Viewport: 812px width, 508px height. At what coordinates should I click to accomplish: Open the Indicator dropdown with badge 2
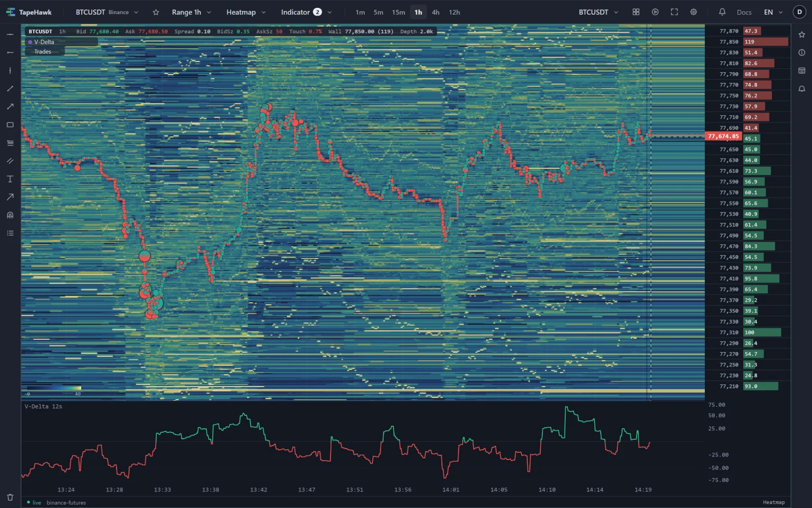pos(307,12)
